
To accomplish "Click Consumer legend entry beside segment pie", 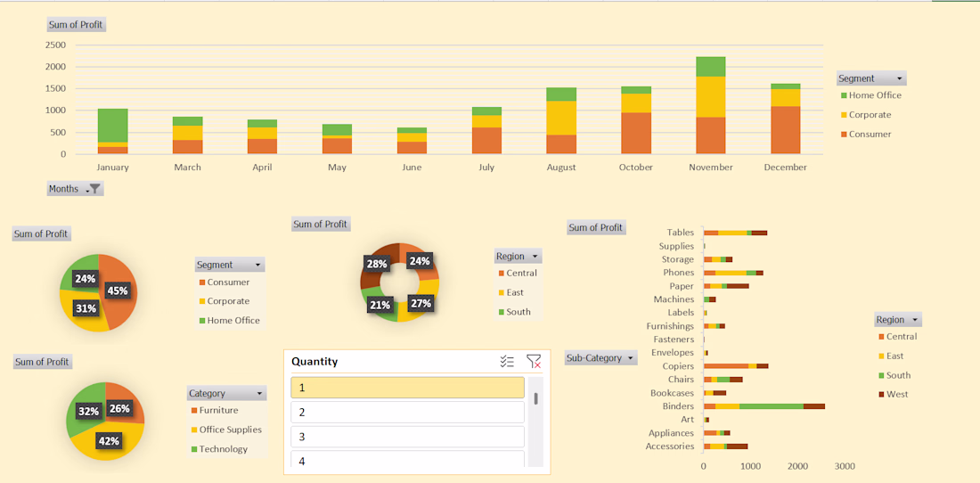I will (224, 282).
